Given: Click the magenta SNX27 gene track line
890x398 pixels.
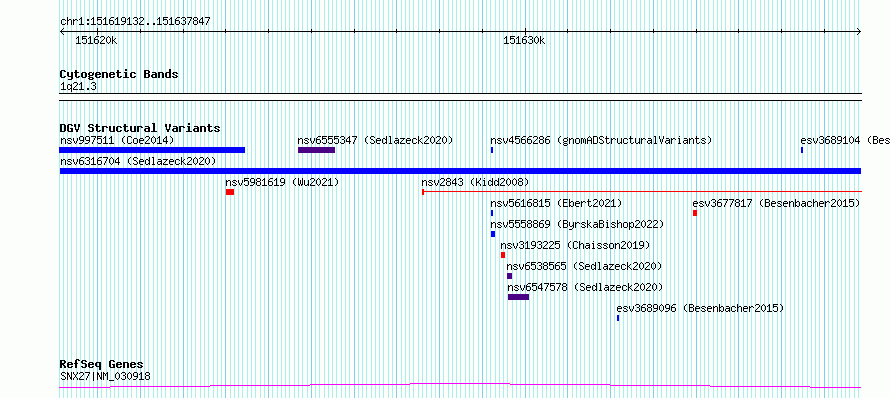Looking at the screenshot, I should click(x=460, y=386).
